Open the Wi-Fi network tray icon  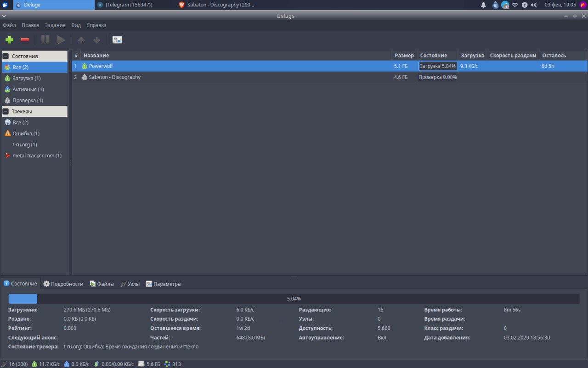(x=515, y=5)
